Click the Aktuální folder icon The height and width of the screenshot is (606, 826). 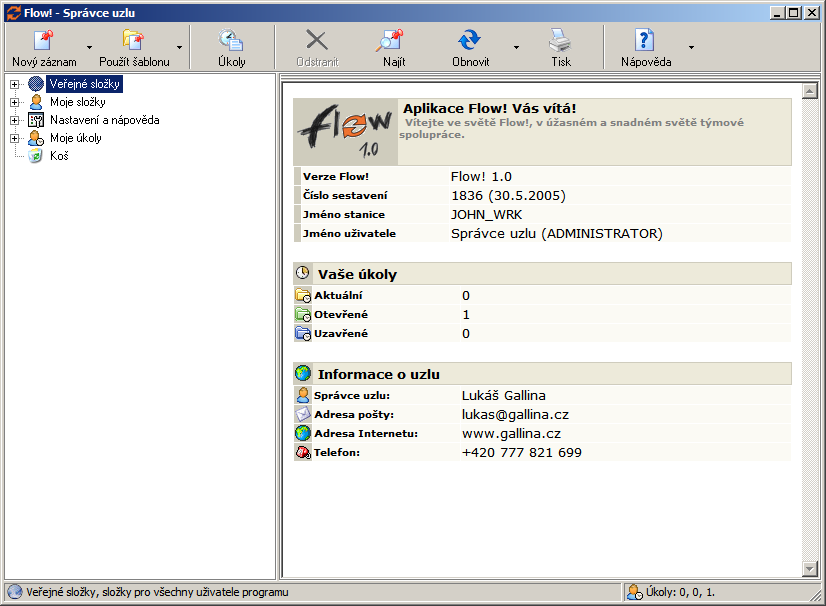coord(303,296)
